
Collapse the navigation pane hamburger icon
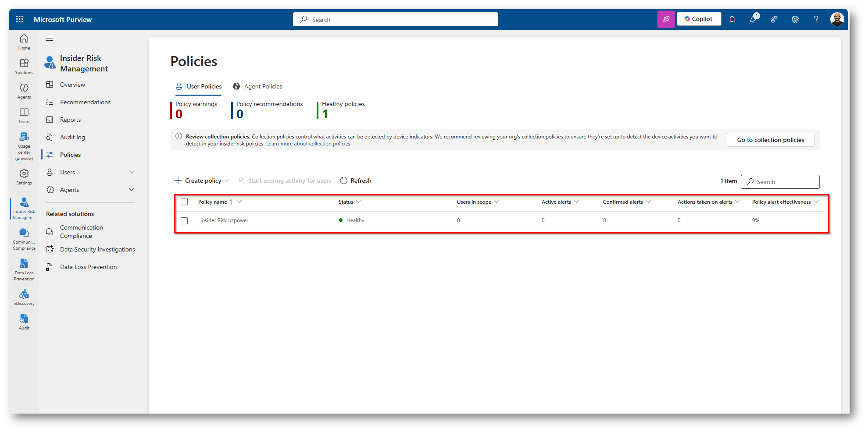click(x=50, y=39)
